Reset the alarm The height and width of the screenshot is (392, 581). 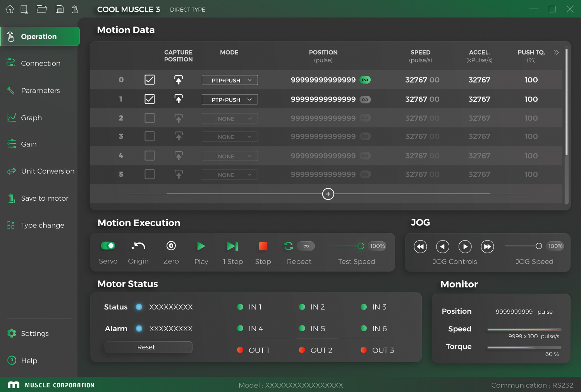148,347
